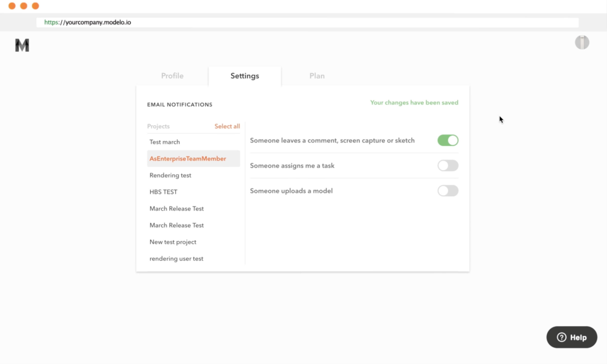Select the HBS TEST project
Image resolution: width=607 pixels, height=364 pixels.
163,192
